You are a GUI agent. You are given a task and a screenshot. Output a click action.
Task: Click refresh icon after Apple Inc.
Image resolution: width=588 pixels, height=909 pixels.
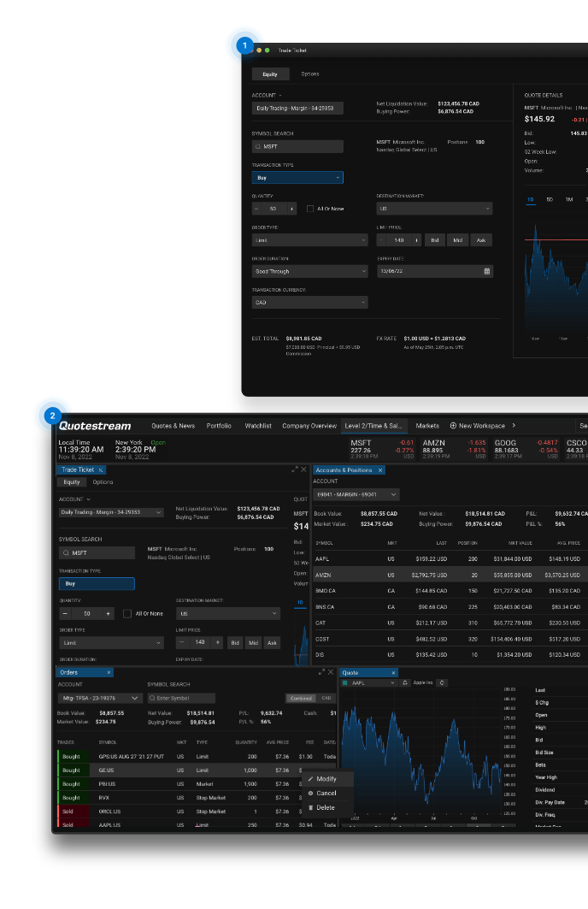[442, 683]
